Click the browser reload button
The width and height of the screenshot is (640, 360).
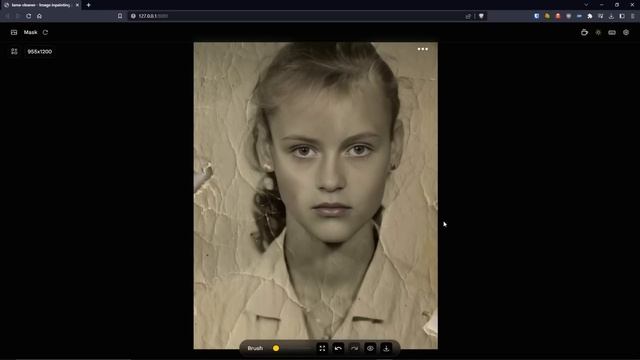coord(29,16)
